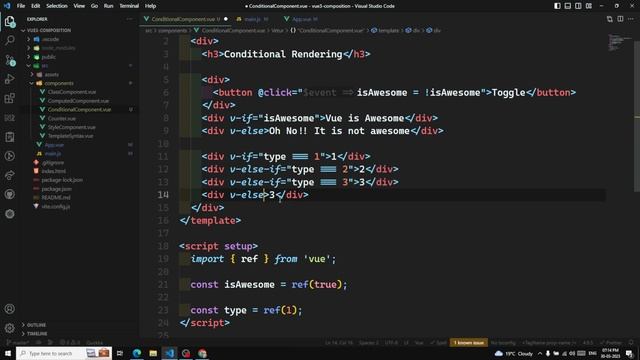Toggle the bottom panel layout button
640x360 pixels.
(568, 6)
